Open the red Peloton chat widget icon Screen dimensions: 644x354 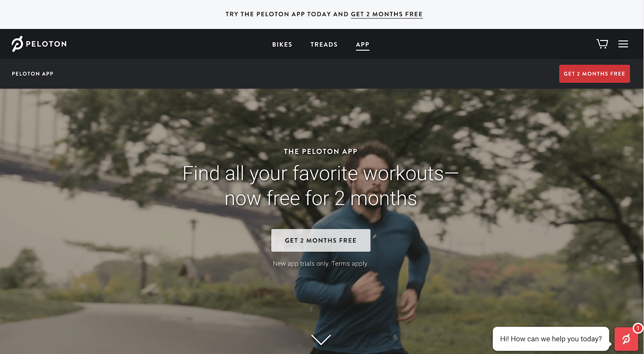tap(626, 339)
